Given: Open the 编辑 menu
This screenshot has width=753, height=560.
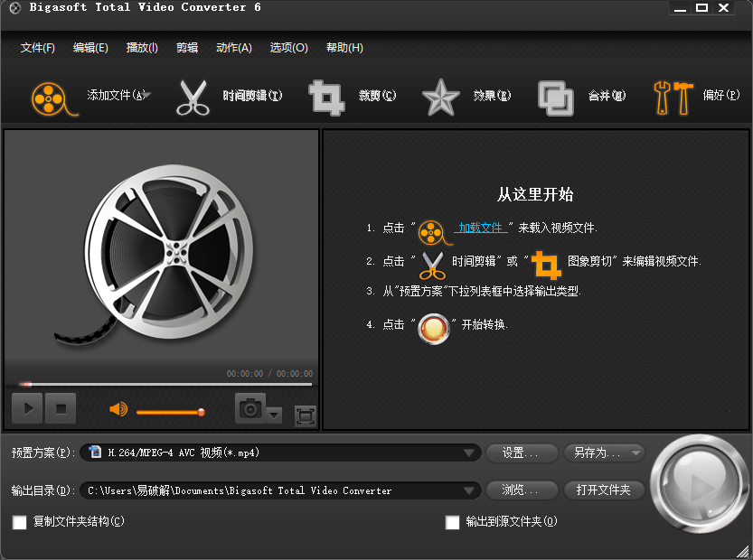Looking at the screenshot, I should [x=89, y=47].
